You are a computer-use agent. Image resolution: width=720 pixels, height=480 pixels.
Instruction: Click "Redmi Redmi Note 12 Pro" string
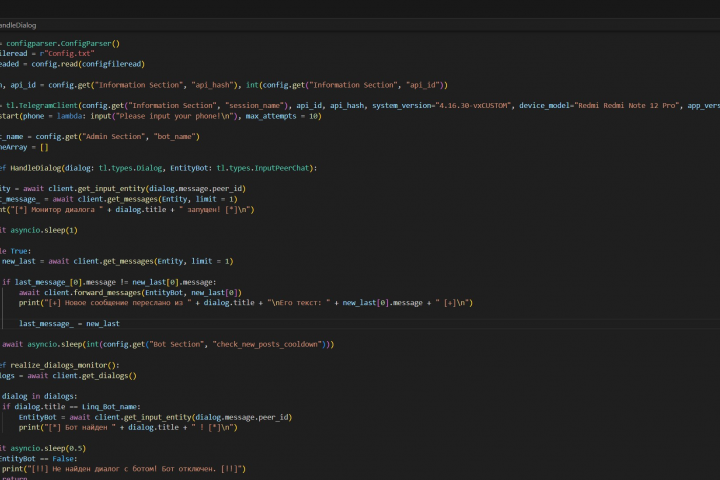pyautogui.click(x=627, y=106)
